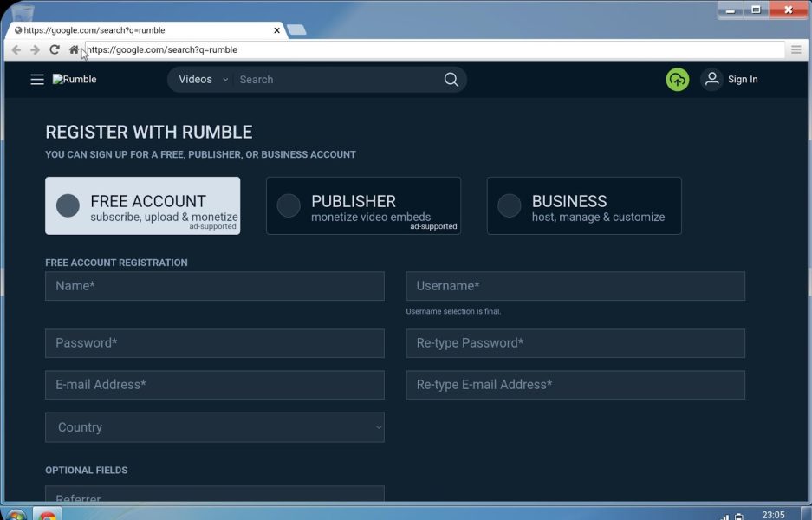Focus the Username input field

coord(575,286)
